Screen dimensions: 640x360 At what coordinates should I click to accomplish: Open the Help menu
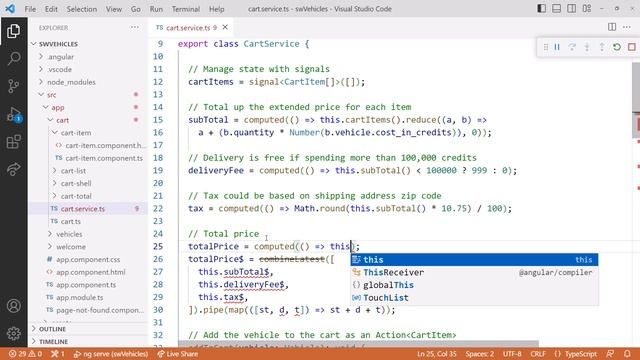tap(217, 9)
